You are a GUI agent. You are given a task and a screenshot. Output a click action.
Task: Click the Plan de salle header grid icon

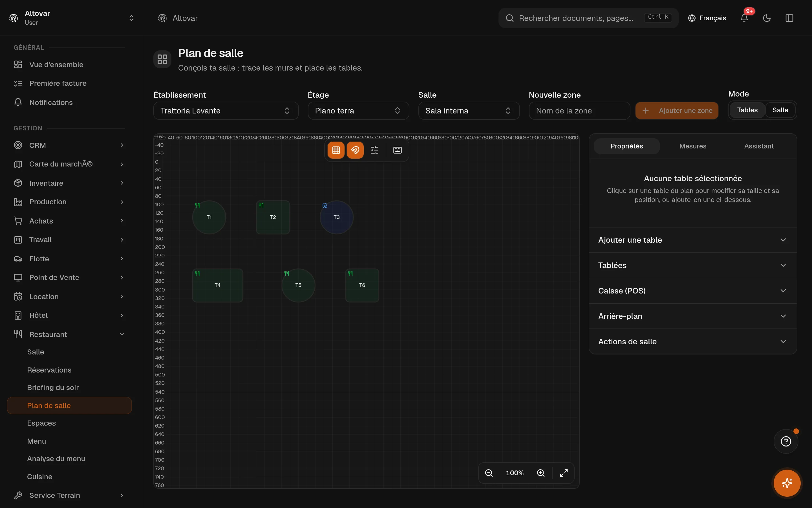[162, 59]
